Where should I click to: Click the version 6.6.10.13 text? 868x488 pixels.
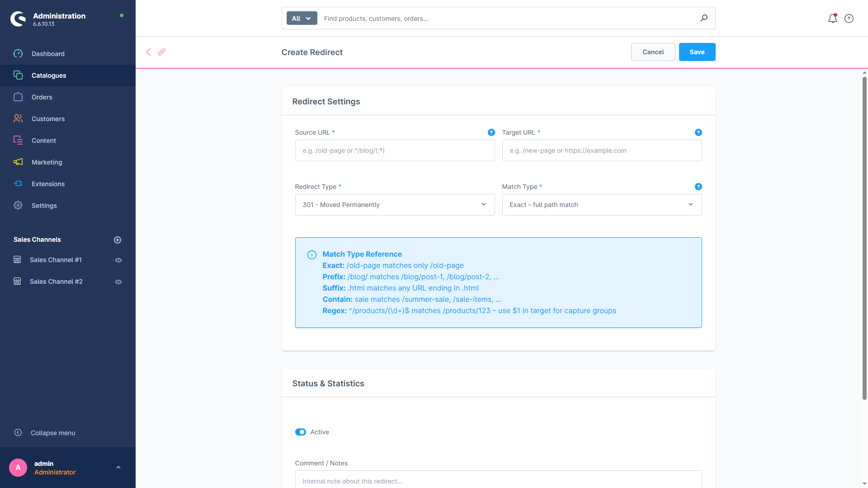[43, 24]
